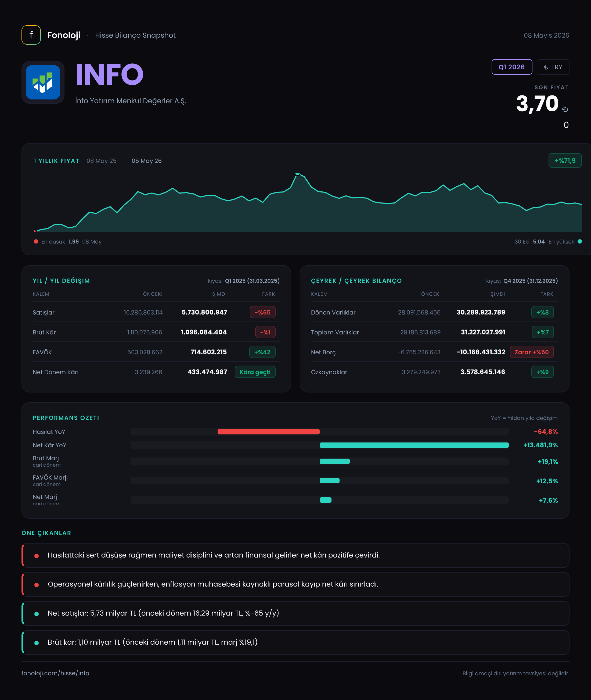
Task: Click the -64,8% Hasılat YoY value
Action: coord(546,432)
